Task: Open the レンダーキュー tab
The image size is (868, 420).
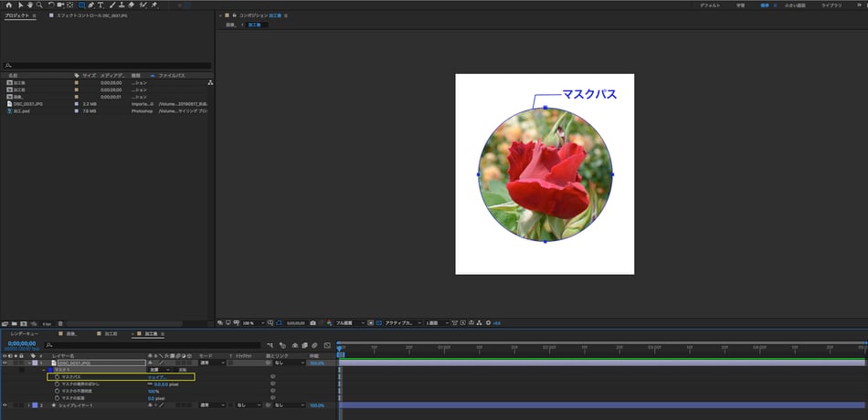Action: 26,335
